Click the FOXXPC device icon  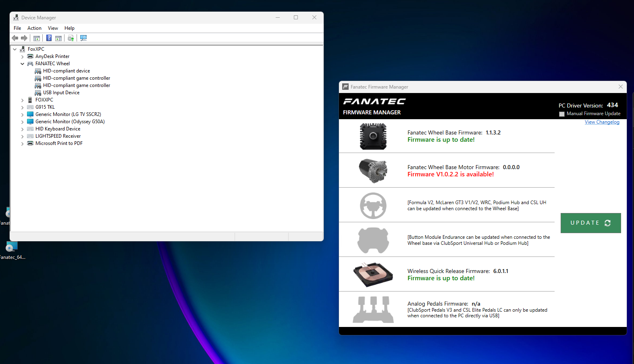click(x=30, y=100)
